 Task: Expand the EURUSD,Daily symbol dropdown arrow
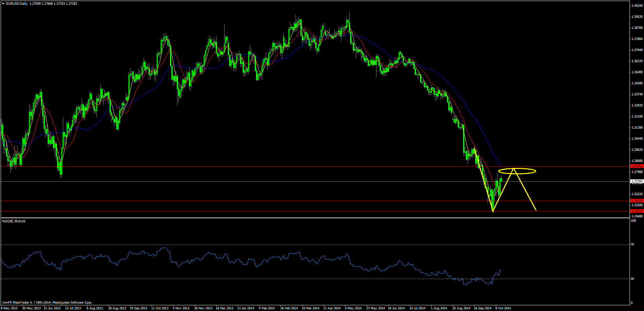3,3
